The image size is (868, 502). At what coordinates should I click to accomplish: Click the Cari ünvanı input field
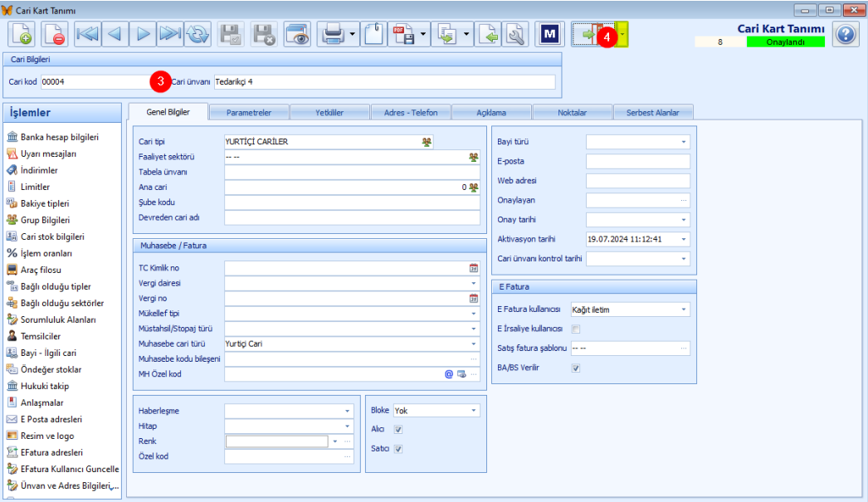click(x=385, y=82)
